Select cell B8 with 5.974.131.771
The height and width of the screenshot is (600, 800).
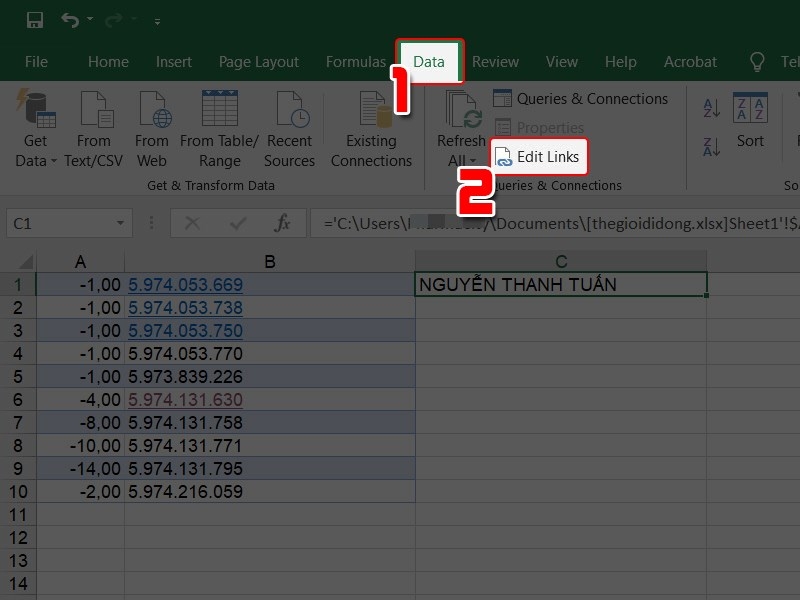click(x=270, y=445)
